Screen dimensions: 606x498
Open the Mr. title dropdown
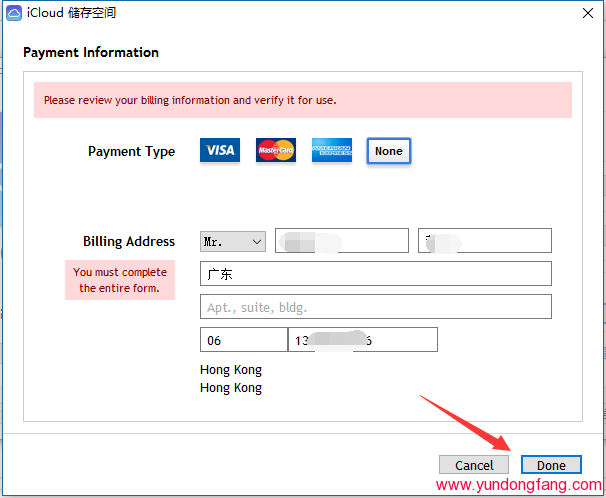[233, 241]
